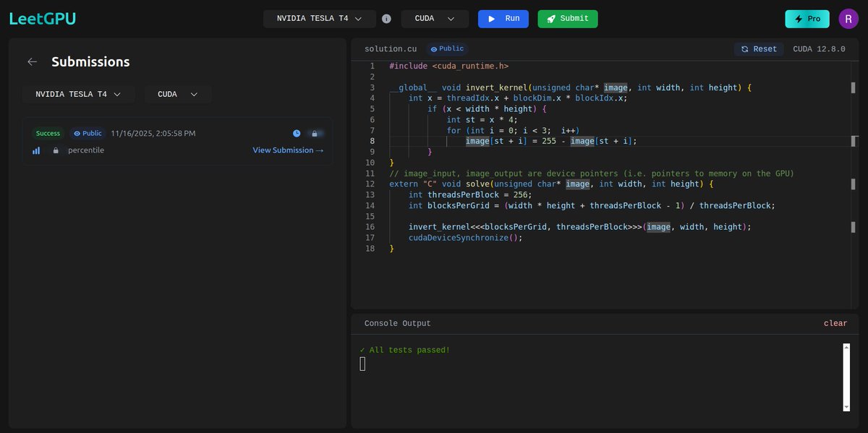Click the console output scrollbar

pyautogui.click(x=846, y=376)
